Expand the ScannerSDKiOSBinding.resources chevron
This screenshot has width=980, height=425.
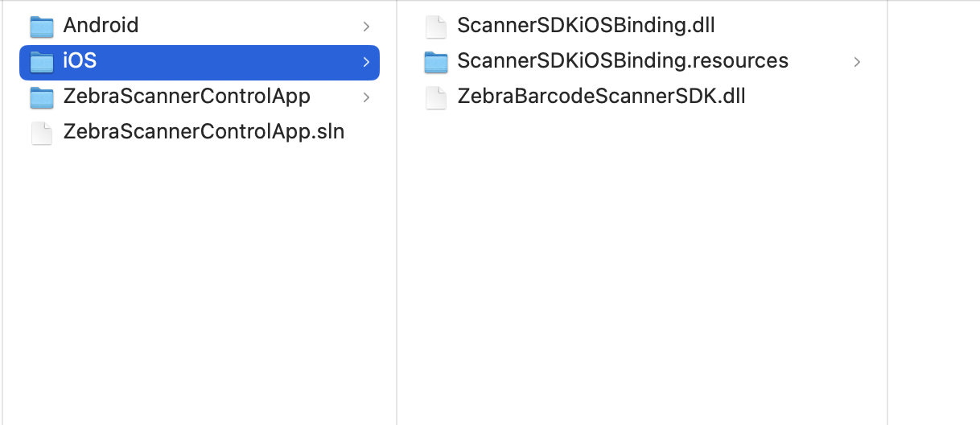857,62
